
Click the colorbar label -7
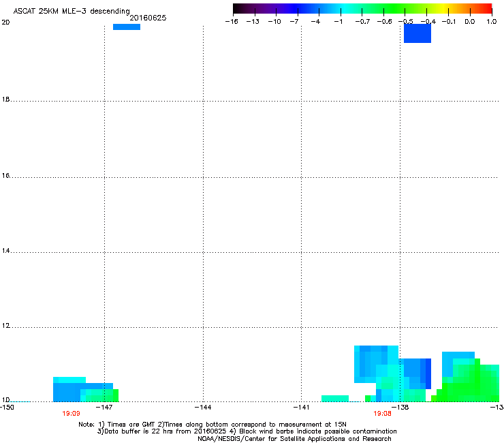294,22
